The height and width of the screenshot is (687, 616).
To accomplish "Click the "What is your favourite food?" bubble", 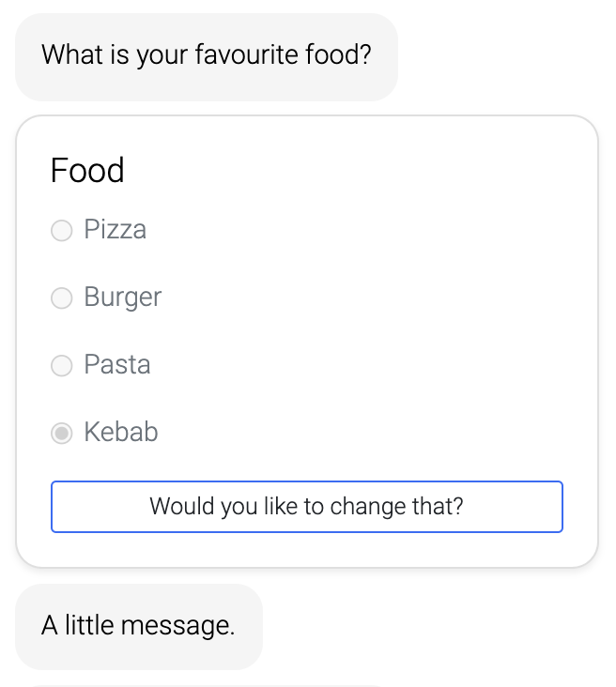I will click(x=207, y=56).
